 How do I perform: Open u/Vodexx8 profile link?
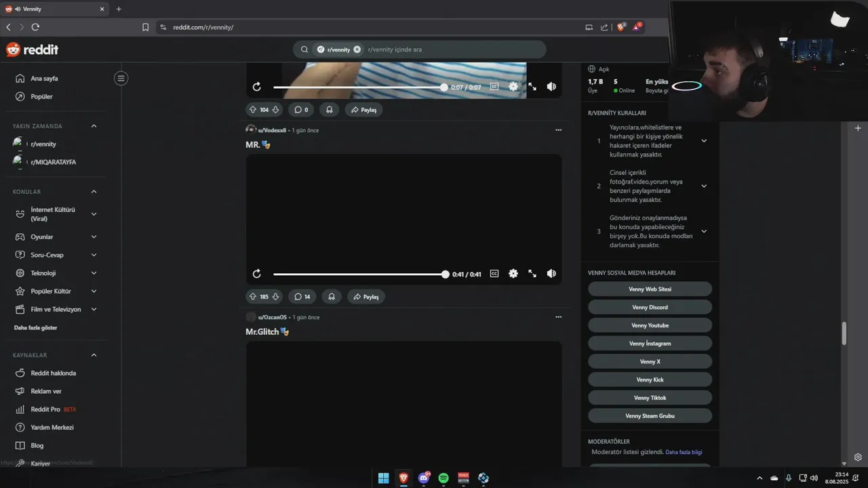[x=272, y=130]
